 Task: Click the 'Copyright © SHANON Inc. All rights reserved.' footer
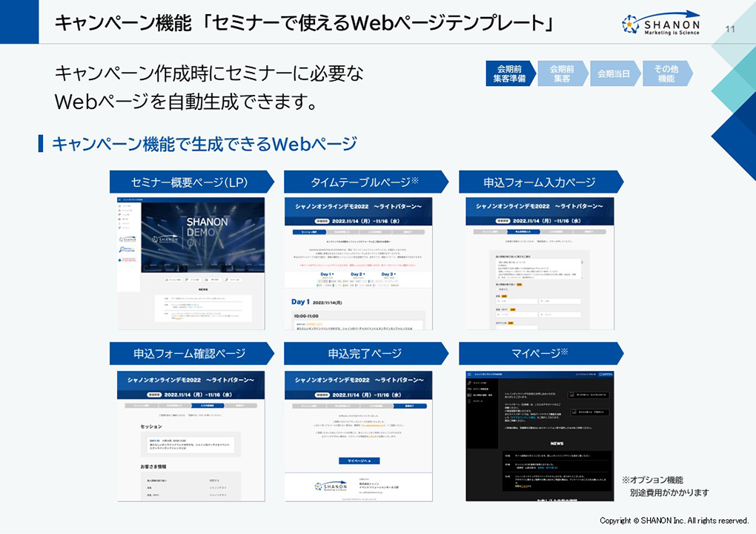674,521
